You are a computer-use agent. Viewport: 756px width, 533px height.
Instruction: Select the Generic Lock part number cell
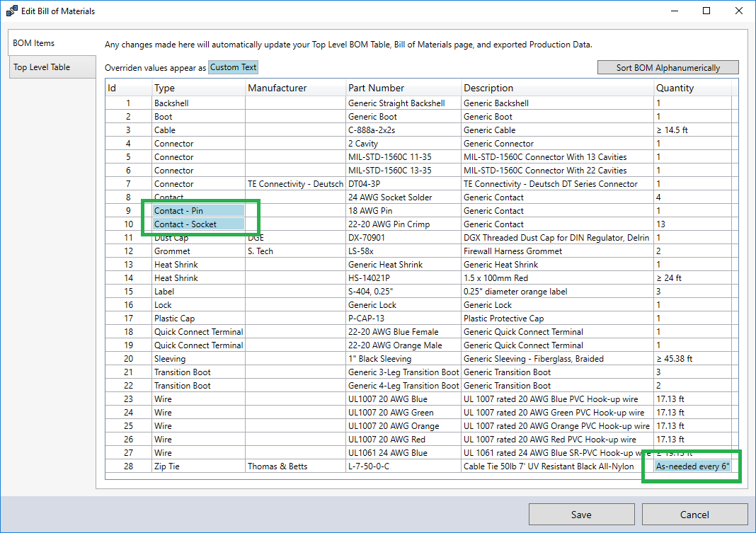click(403, 305)
